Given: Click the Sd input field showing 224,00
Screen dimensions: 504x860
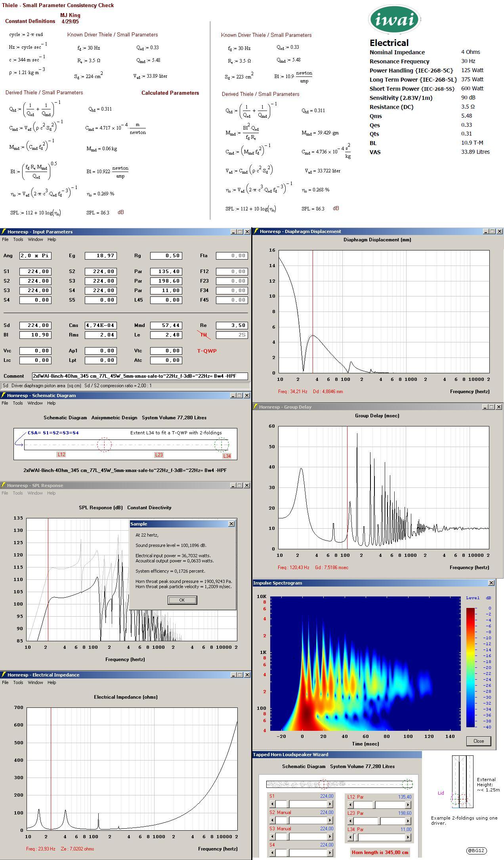Looking at the screenshot, I should coord(36,325).
